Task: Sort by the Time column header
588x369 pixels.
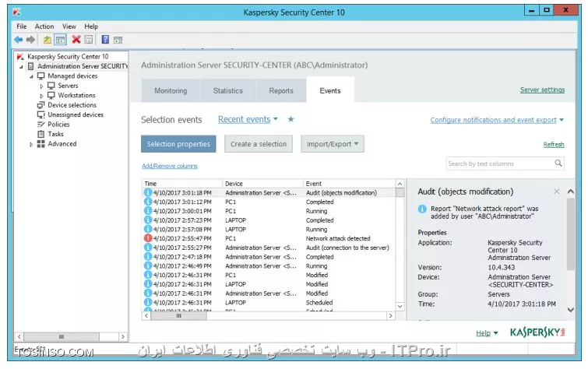Action: [182, 184]
